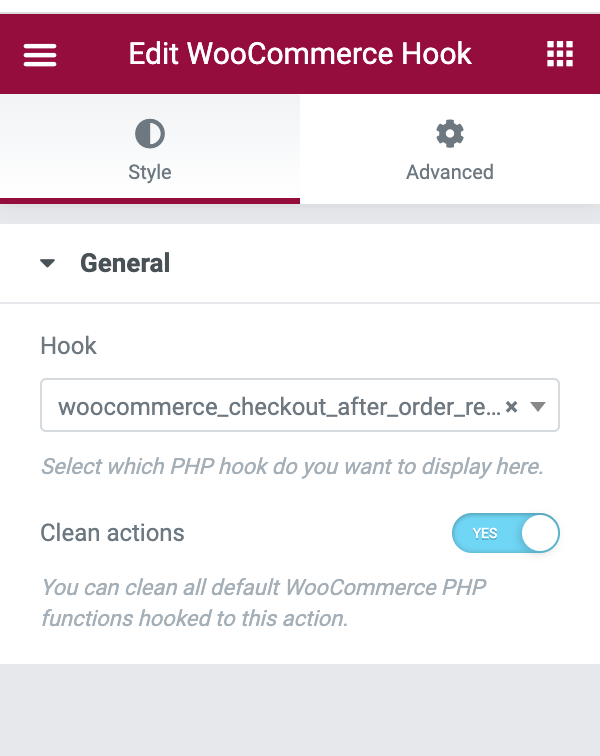This screenshot has width=600, height=756.
Task: Click the Hook field label
Action: (68, 346)
